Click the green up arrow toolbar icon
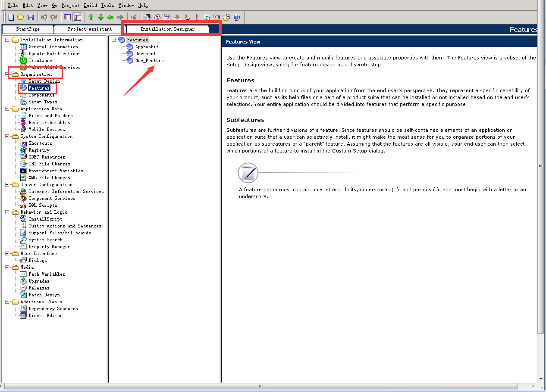 [91, 17]
